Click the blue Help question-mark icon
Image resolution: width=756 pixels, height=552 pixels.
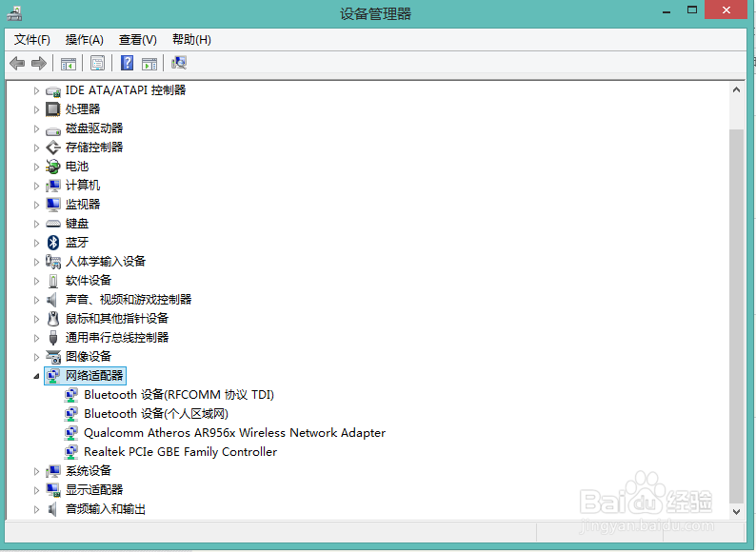pos(127,63)
